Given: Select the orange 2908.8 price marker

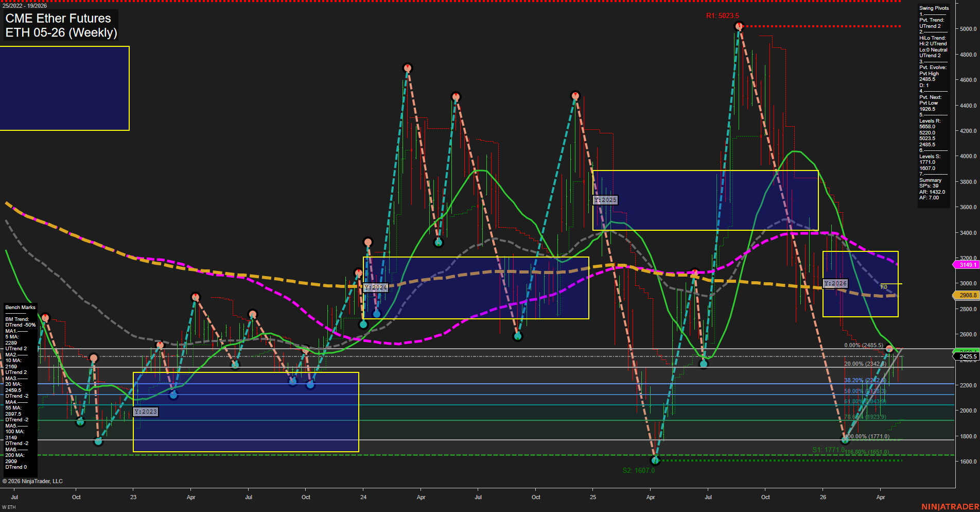Looking at the screenshot, I should click(967, 295).
